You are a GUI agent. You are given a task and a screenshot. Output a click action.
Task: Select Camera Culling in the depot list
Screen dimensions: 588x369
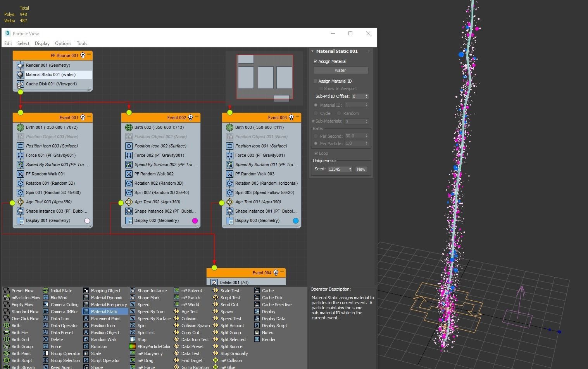click(x=64, y=305)
